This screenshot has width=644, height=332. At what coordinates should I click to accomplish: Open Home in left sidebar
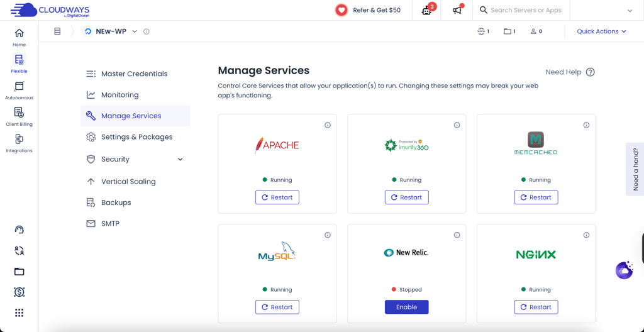click(19, 37)
